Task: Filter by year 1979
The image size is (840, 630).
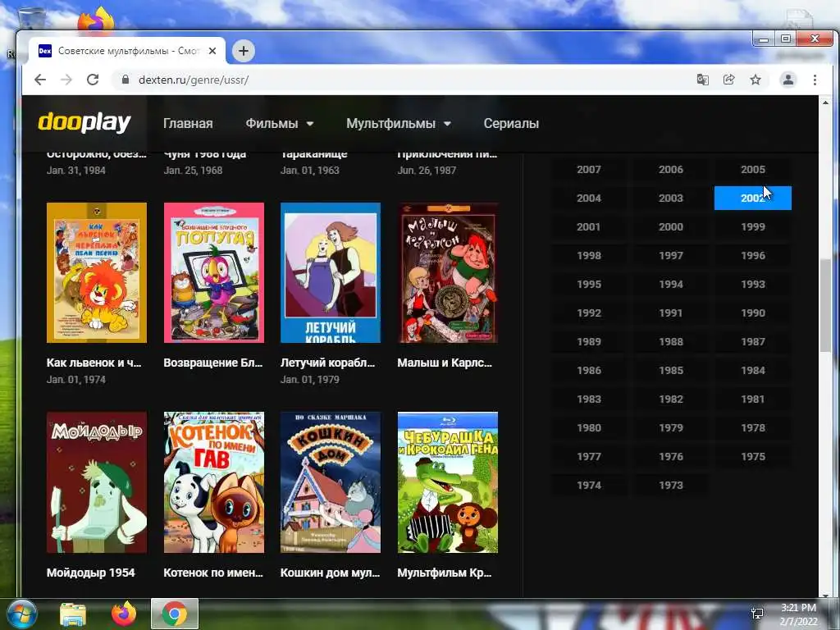Action: click(671, 428)
